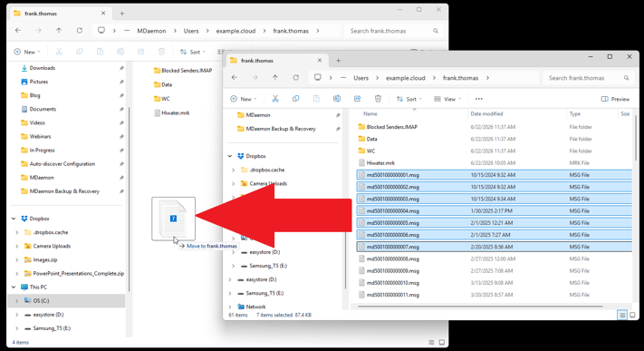
Task: Toggle Preview pane in front window
Action: click(615, 99)
